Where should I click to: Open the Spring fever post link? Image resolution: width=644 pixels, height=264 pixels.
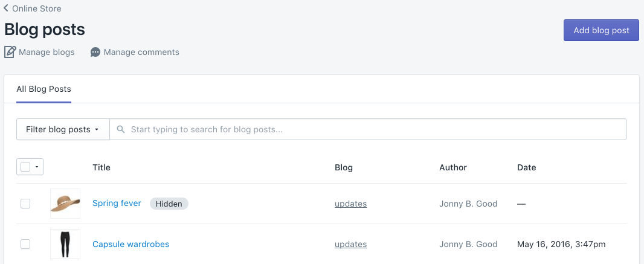117,203
